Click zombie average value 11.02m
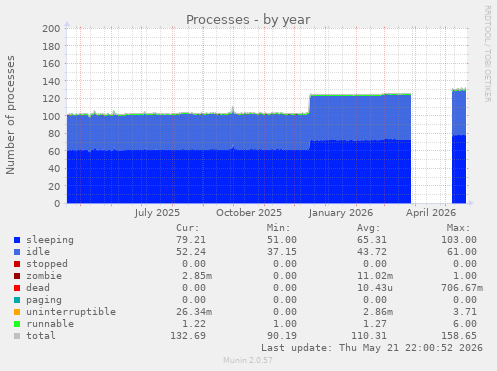 [375, 276]
